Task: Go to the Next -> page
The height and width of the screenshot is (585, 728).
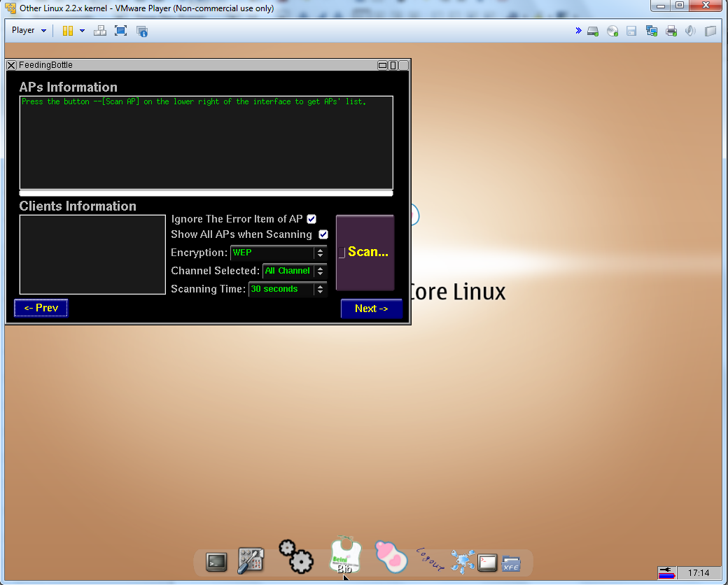Action: point(371,309)
